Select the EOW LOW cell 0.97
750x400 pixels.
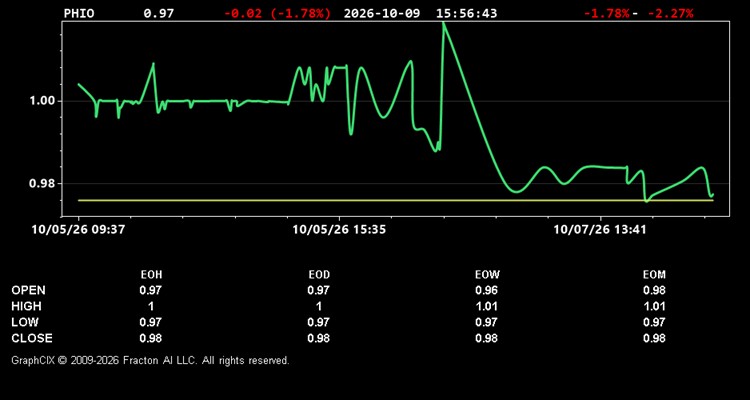[x=486, y=322]
